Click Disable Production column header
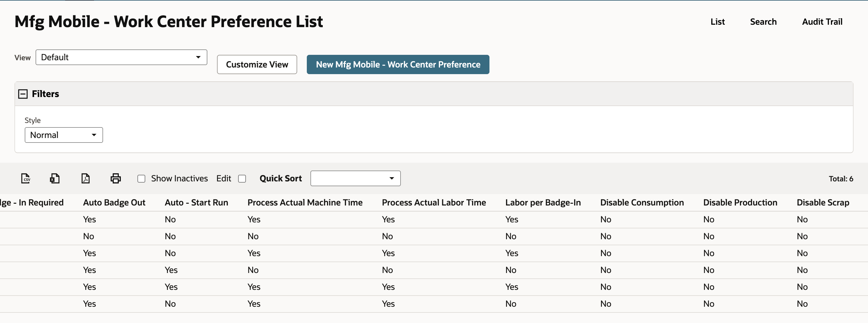Viewport: 868px width, 323px height. point(740,202)
